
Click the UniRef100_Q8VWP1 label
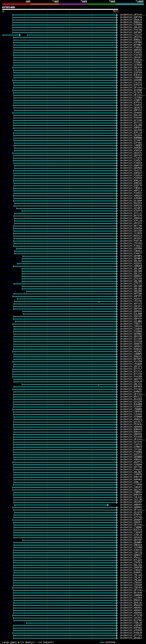(x=131, y=256)
